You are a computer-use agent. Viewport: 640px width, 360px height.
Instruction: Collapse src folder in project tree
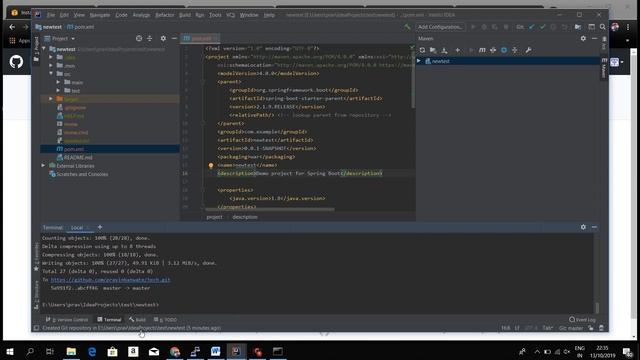point(51,74)
